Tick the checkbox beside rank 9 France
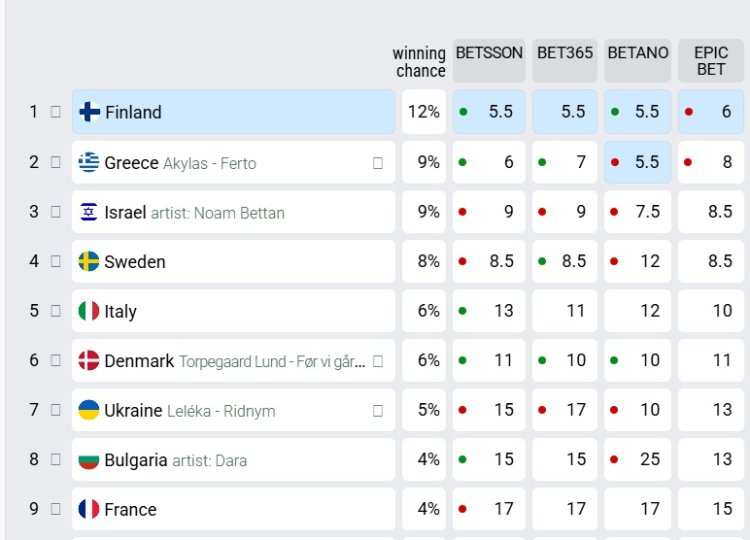The height and width of the screenshot is (540, 750). pos(56,509)
